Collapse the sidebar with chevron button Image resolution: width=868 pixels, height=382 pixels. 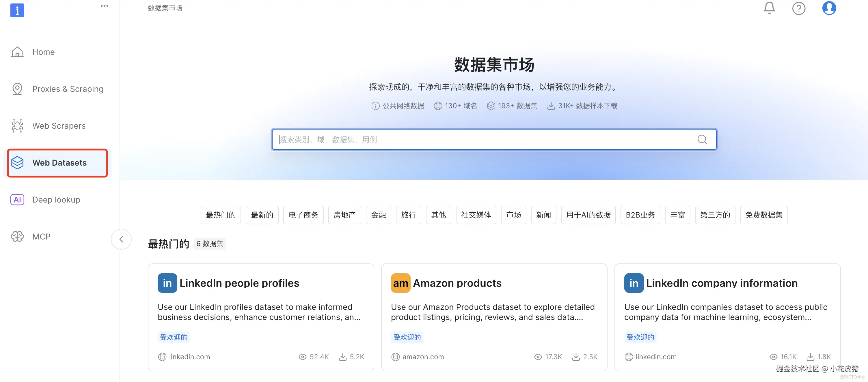(121, 239)
